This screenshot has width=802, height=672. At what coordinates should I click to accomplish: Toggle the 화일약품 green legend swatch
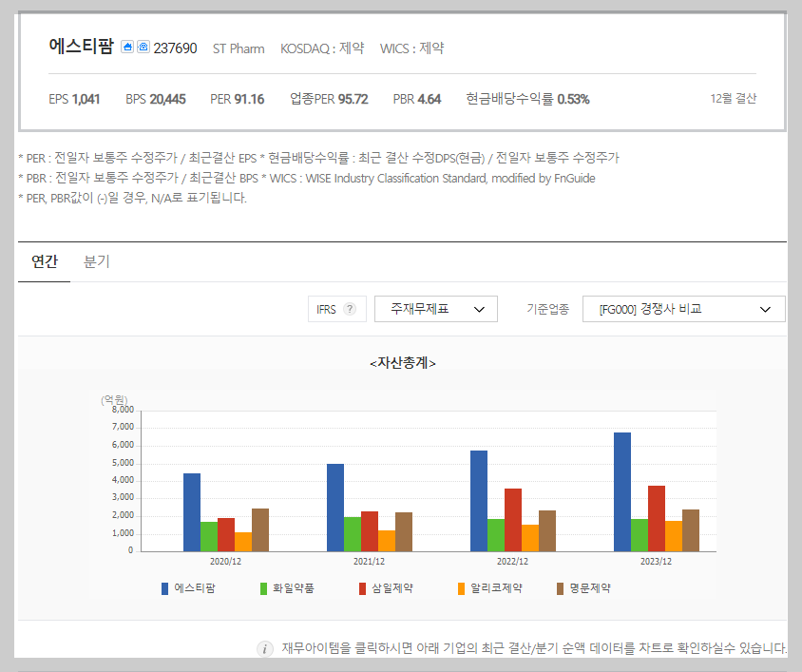(x=263, y=588)
